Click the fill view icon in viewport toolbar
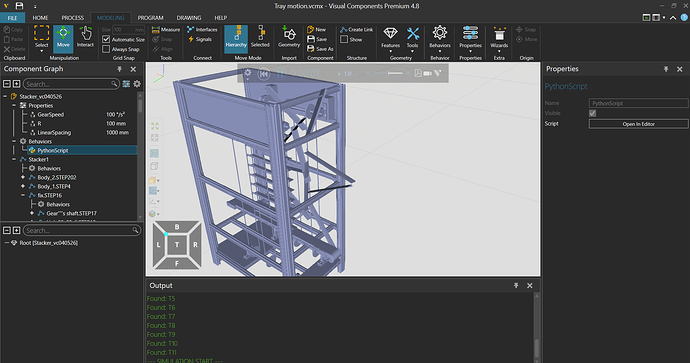The image size is (690, 363). (x=155, y=126)
